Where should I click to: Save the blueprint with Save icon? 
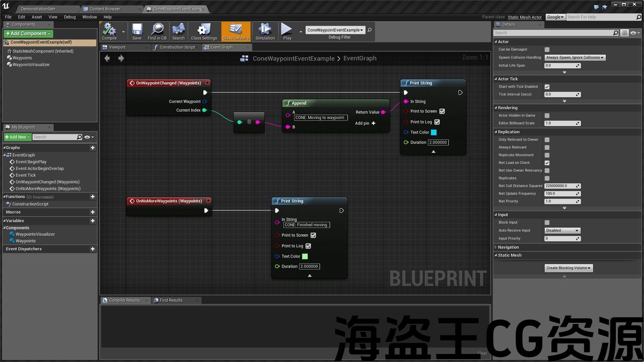[137, 31]
